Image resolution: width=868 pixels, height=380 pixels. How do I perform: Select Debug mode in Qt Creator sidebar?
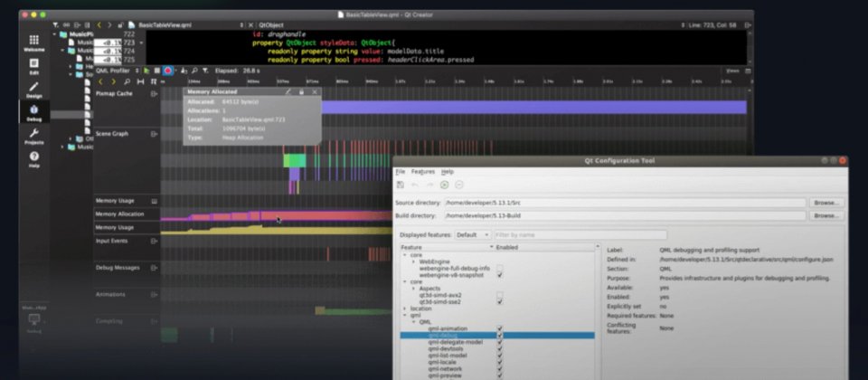pyautogui.click(x=33, y=113)
